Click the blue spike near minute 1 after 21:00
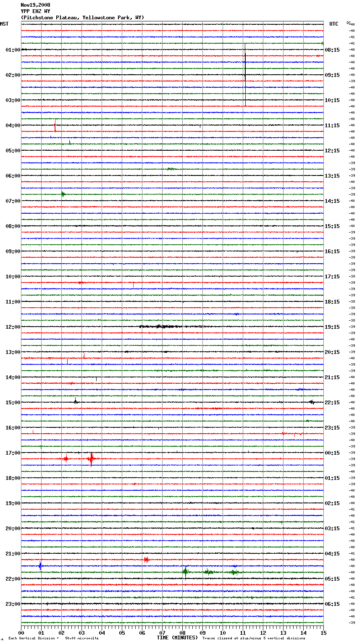Viewport: 357px width, 644px height. (40, 565)
